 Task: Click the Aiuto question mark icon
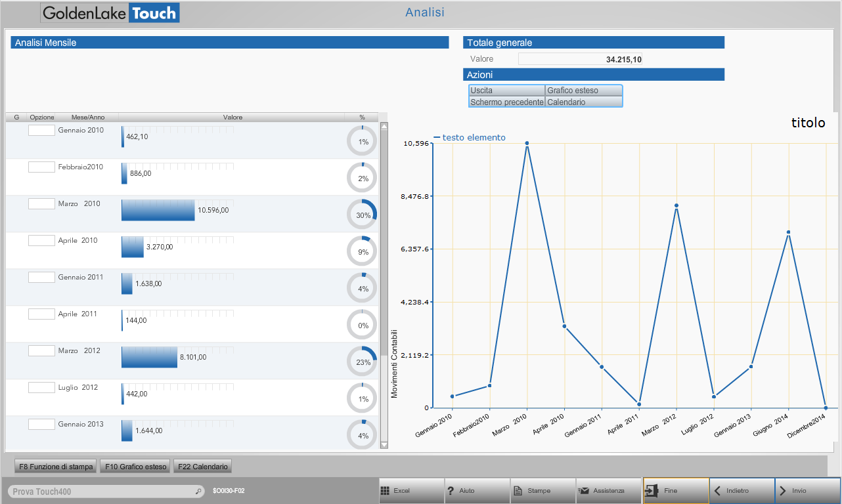[x=451, y=491]
